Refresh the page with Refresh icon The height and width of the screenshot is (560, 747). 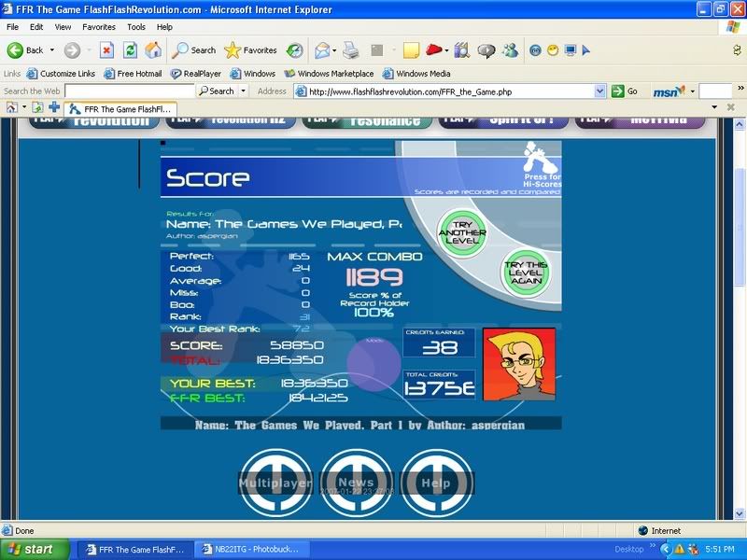tap(131, 50)
